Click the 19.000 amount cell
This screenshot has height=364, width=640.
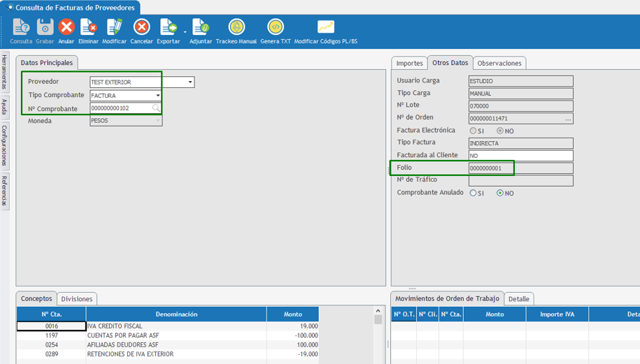[292, 326]
